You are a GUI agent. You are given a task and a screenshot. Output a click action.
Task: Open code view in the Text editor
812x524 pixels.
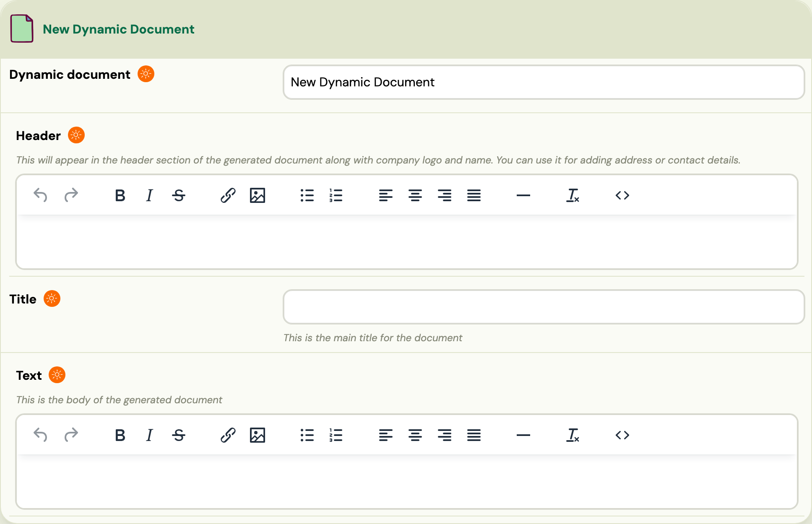click(x=622, y=435)
